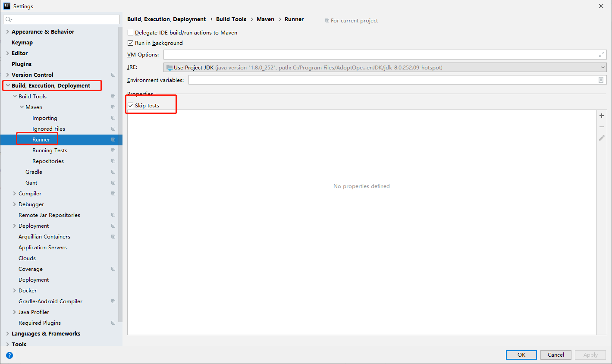
Task: Select Gant settings page
Action: point(31,183)
